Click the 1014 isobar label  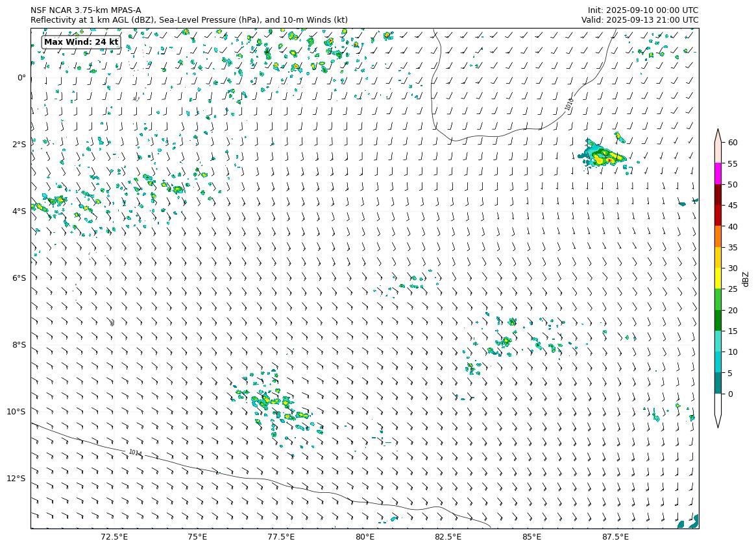pyautogui.click(x=135, y=453)
